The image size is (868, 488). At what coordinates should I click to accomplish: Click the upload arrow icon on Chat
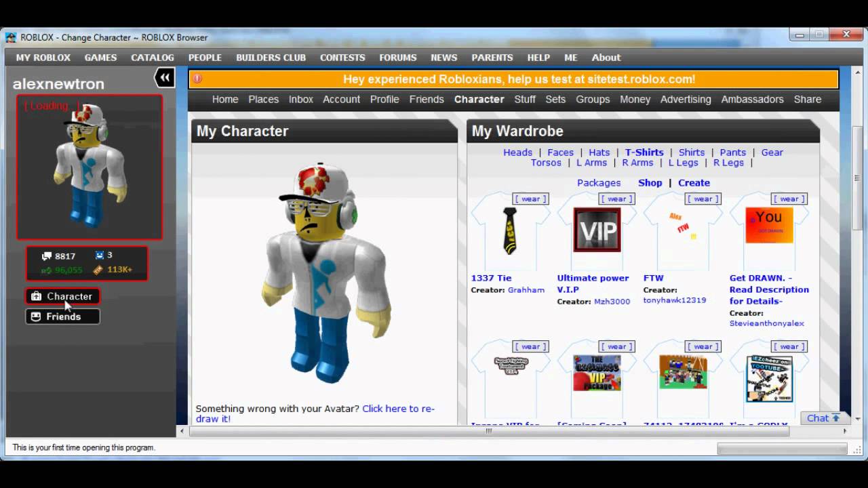tap(836, 418)
